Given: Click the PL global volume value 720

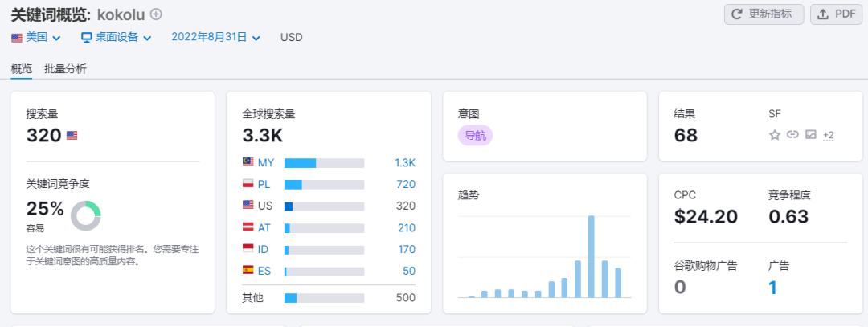Looking at the screenshot, I should coord(405,184).
